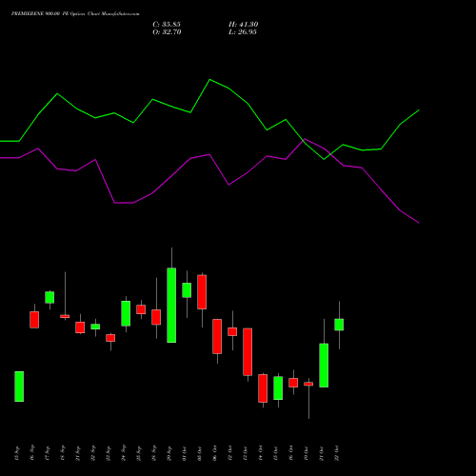The width and height of the screenshot is (476, 476).
Task: Click the green candlestick for 24 Sep
Action: 126,313
